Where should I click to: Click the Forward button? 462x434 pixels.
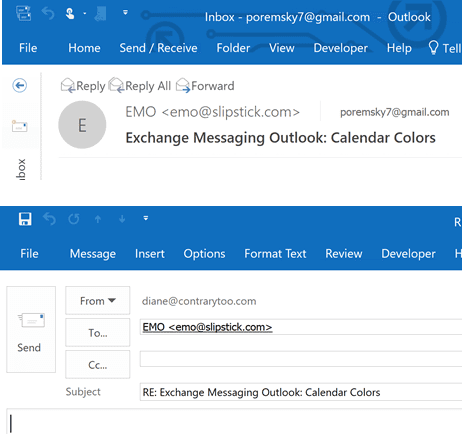(205, 86)
